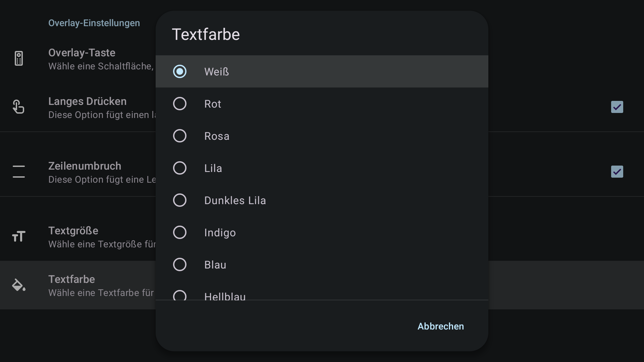The image size is (644, 362).
Task: Click the touch finger icon for Langes Drücken
Action: 18,107
